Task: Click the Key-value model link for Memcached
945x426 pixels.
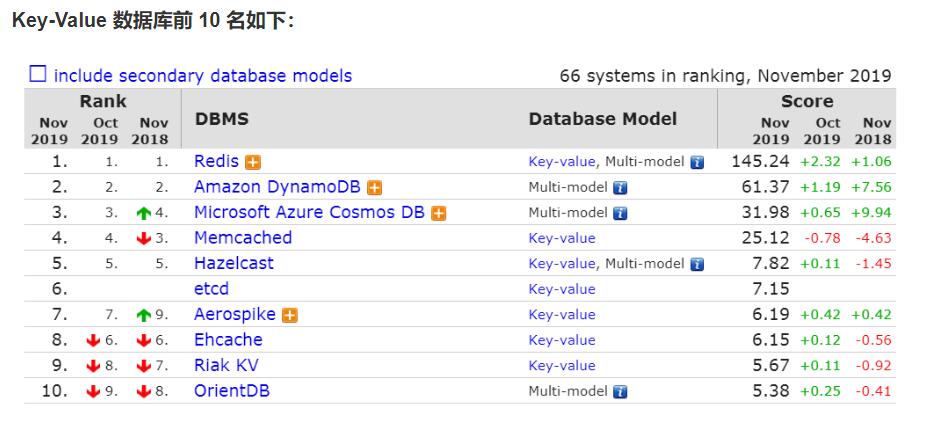Action: click(562, 238)
